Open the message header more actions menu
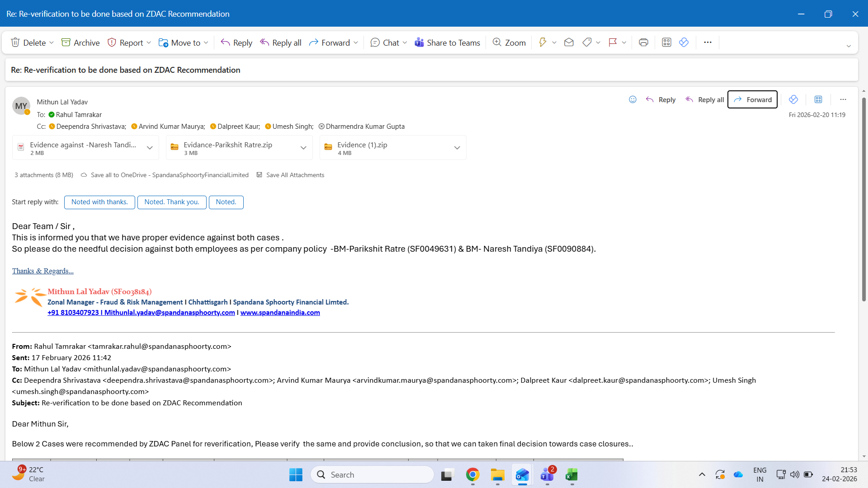This screenshot has width=868, height=488. (843, 99)
